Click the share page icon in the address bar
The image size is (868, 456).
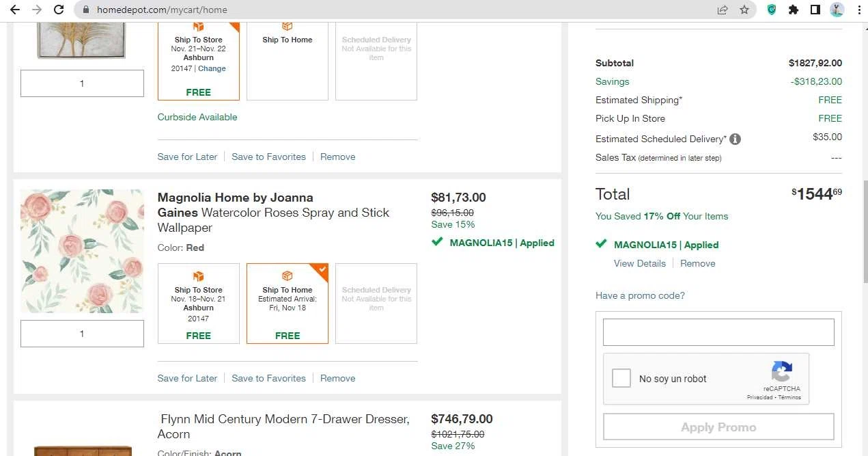pos(723,10)
